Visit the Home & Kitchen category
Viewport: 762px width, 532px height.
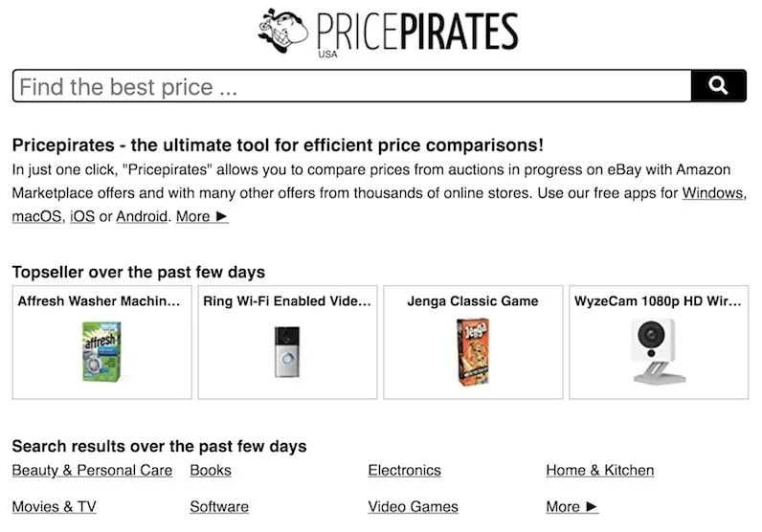(599, 470)
